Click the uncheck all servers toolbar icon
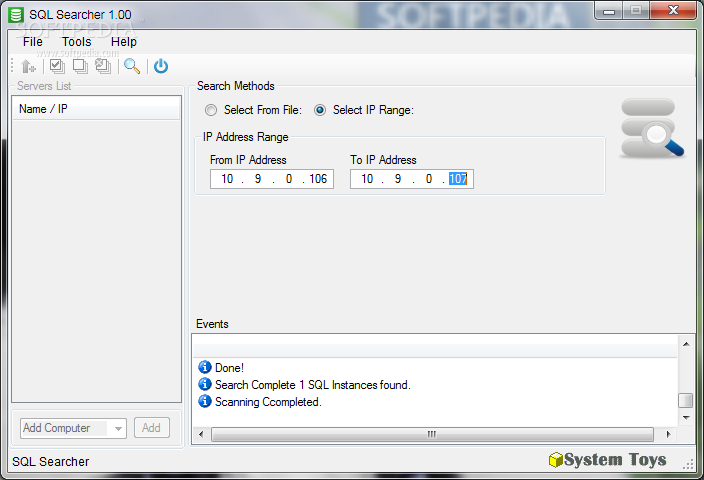Viewport: 704px width, 480px height. pos(80,66)
